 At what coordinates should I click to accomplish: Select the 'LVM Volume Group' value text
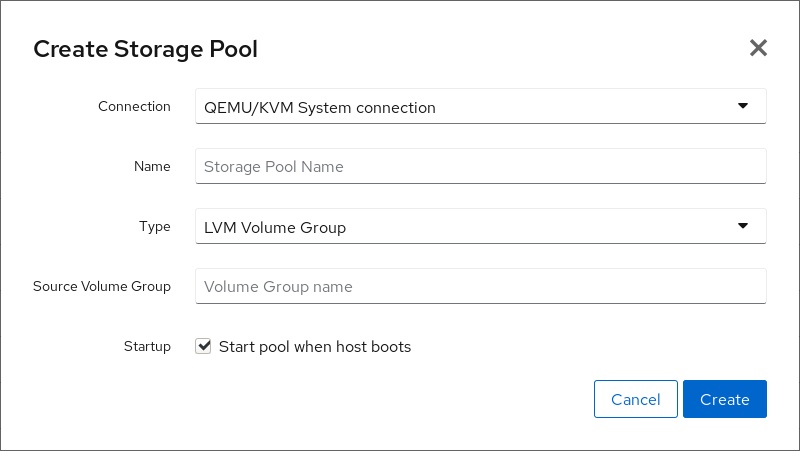(275, 228)
